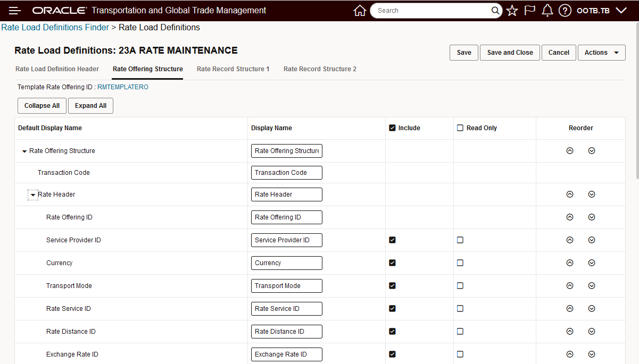Toggle the Include header checkbox
Screen dimensions: 639x364
[x=393, y=128]
